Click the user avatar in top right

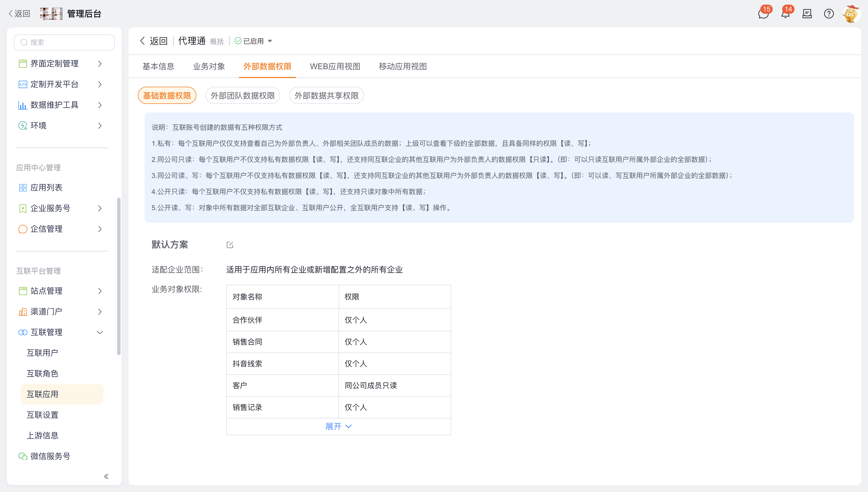click(x=851, y=14)
